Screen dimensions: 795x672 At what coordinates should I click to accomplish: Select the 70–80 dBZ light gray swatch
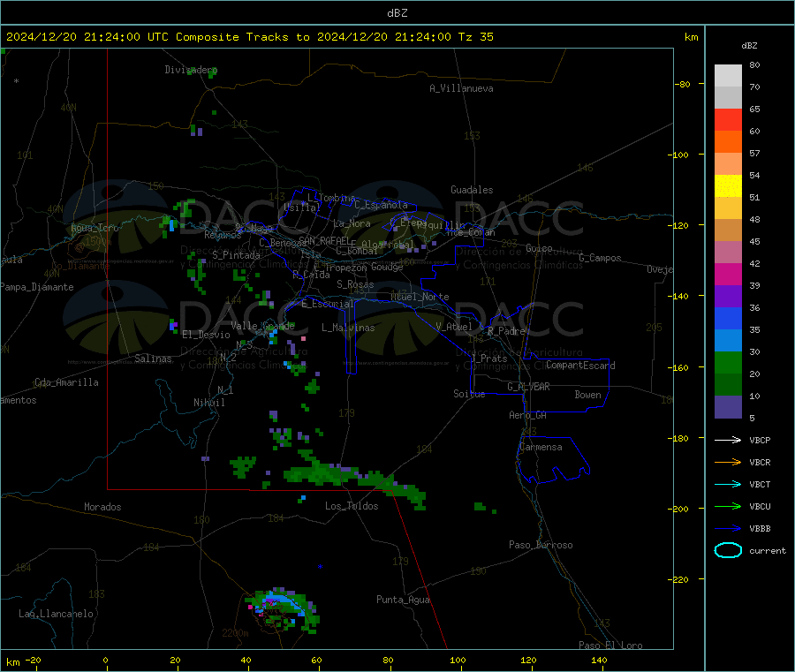[728, 76]
